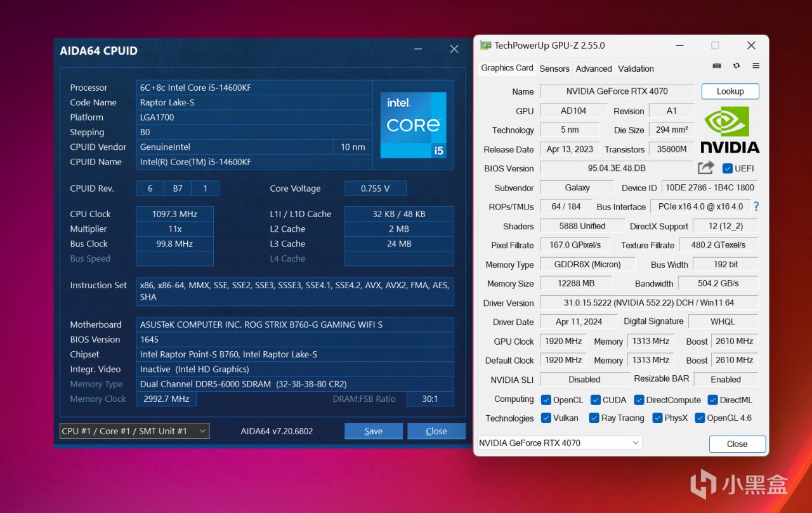Switch to the Sensors tab
The width and height of the screenshot is (812, 513).
[x=554, y=68]
